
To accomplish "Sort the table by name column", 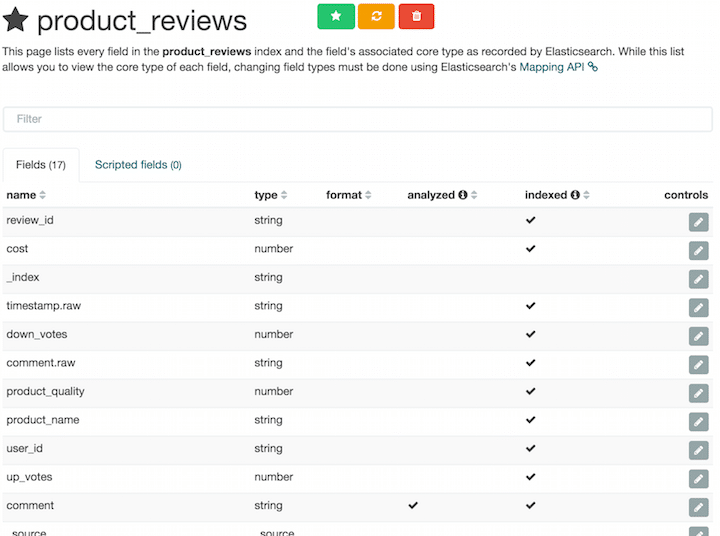I will coord(42,195).
